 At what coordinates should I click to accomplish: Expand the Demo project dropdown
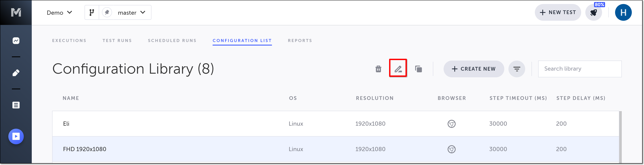tap(59, 13)
